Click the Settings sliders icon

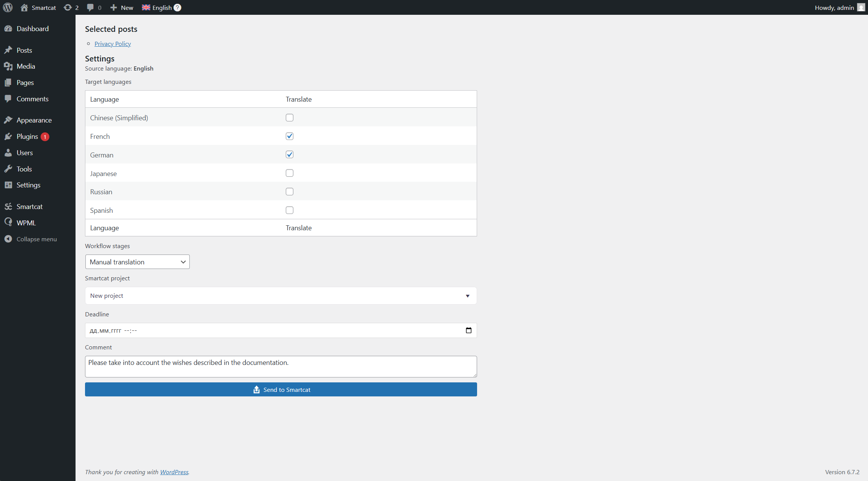(x=8, y=185)
